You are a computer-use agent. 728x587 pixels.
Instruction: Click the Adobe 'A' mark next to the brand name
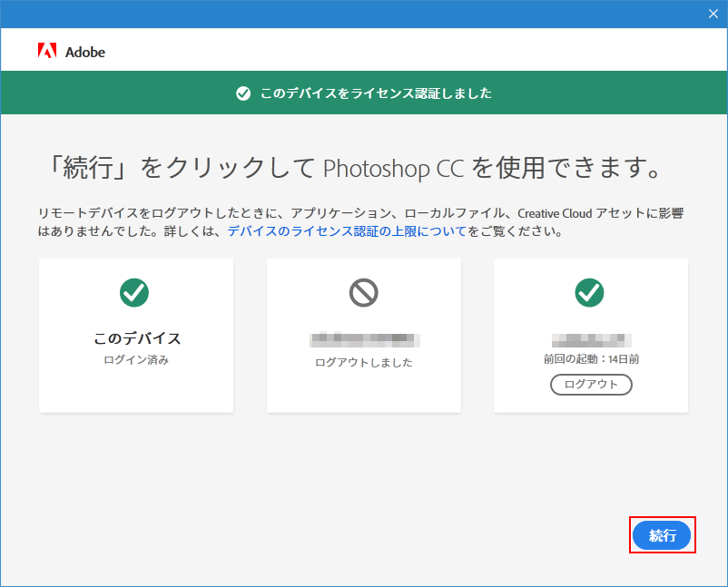coord(49,52)
